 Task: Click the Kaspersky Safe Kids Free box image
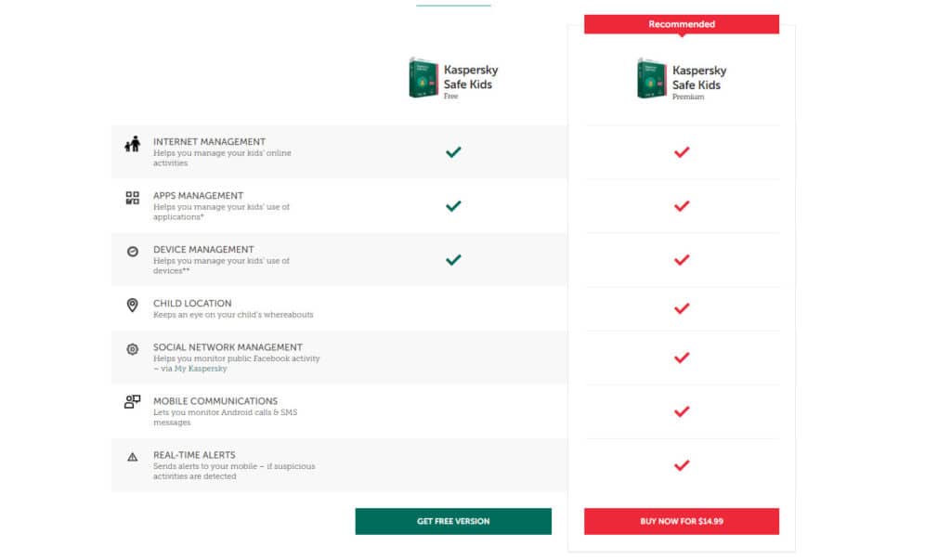tap(423, 78)
